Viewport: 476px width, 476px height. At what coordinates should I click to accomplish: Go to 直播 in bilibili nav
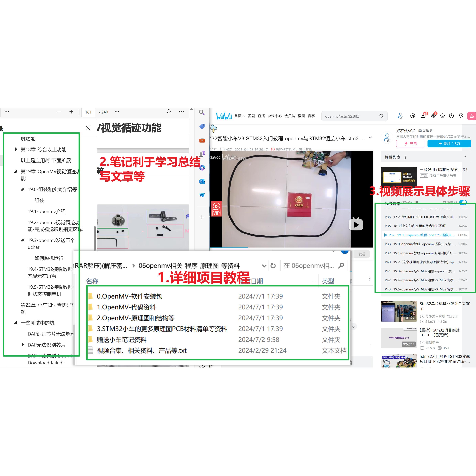coord(261,116)
